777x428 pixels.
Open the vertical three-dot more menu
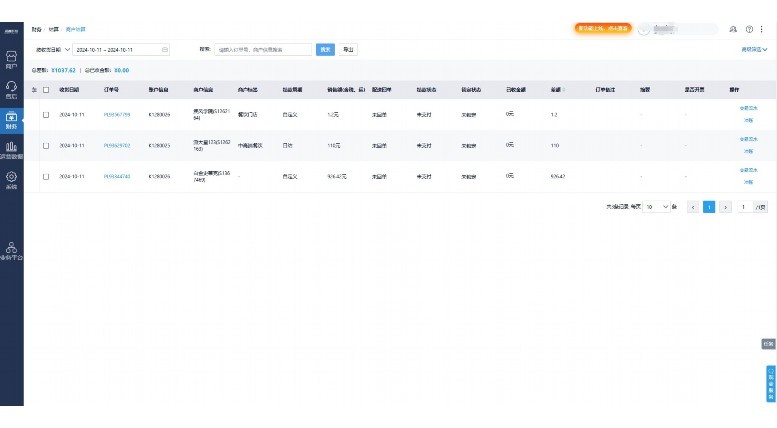pyautogui.click(x=762, y=29)
